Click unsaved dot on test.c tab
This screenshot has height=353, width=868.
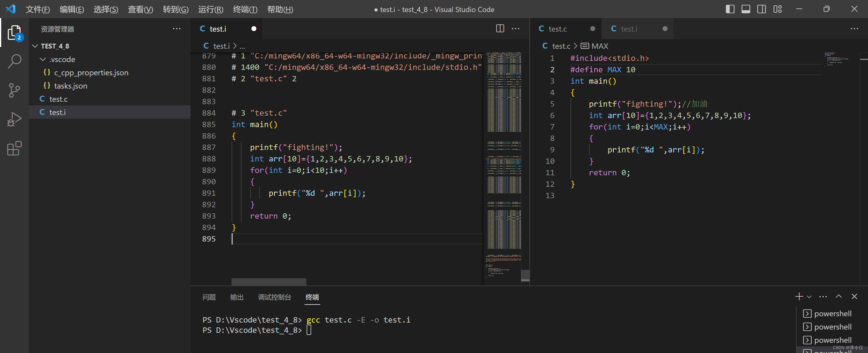592,29
